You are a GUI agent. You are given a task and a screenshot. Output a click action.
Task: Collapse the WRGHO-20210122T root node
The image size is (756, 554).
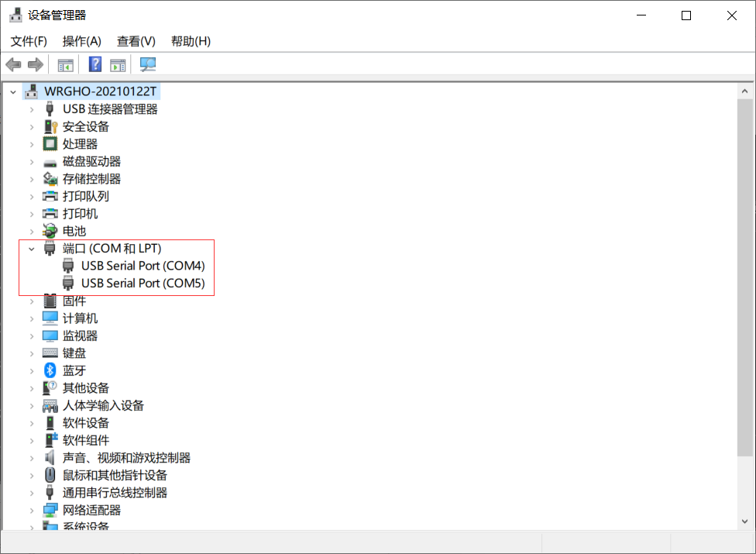click(x=12, y=91)
